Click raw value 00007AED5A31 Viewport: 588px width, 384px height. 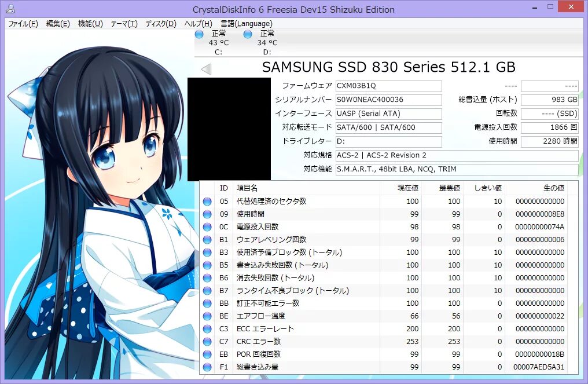coord(538,367)
